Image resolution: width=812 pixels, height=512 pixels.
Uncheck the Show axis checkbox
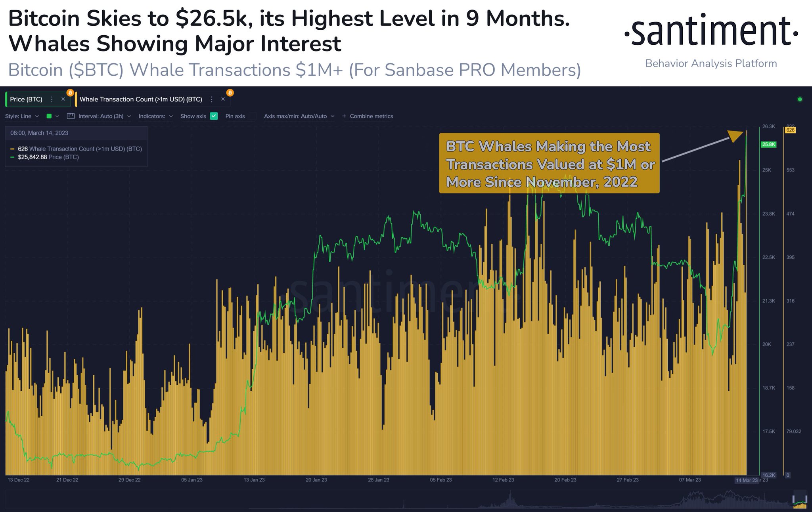click(214, 116)
